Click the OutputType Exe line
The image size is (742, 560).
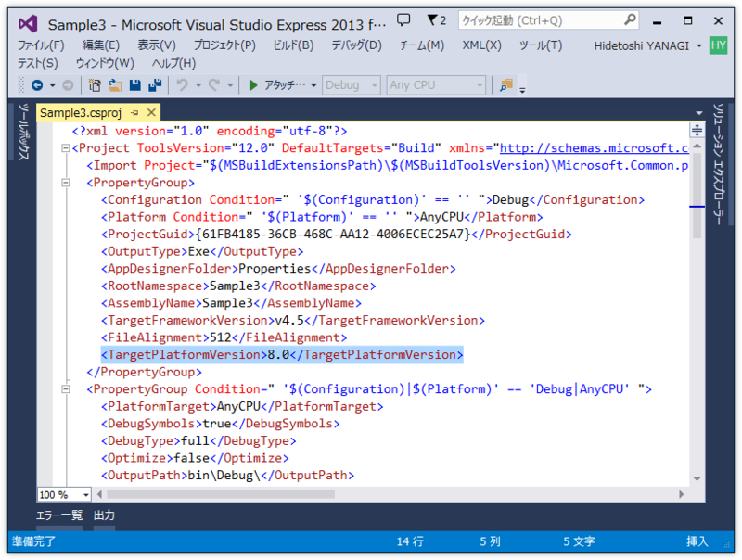click(202, 251)
